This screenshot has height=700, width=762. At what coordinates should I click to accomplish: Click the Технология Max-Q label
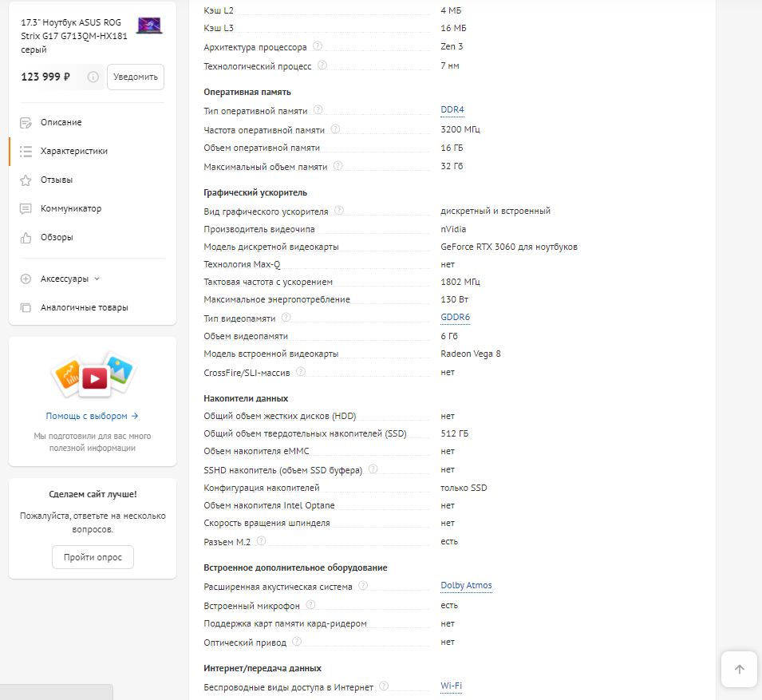(x=242, y=264)
